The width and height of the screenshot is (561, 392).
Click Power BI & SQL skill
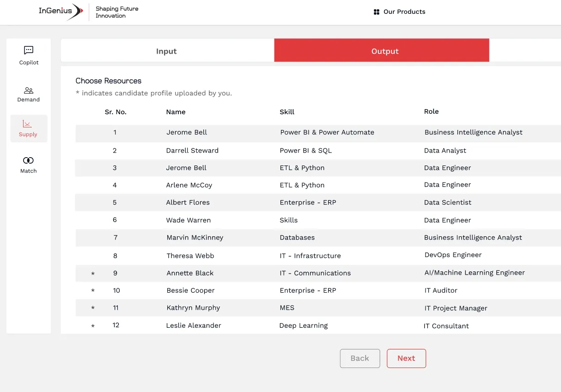(305, 150)
